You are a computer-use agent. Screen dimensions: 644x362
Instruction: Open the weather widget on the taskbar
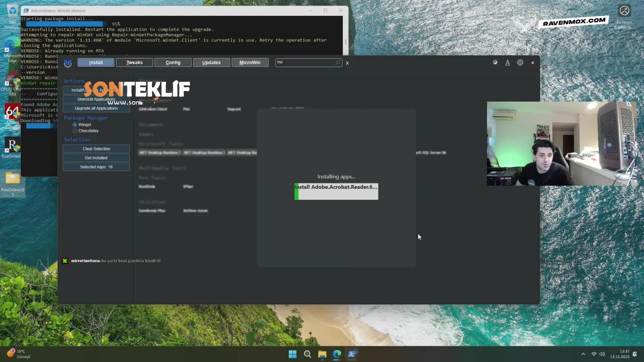pyautogui.click(x=19, y=354)
